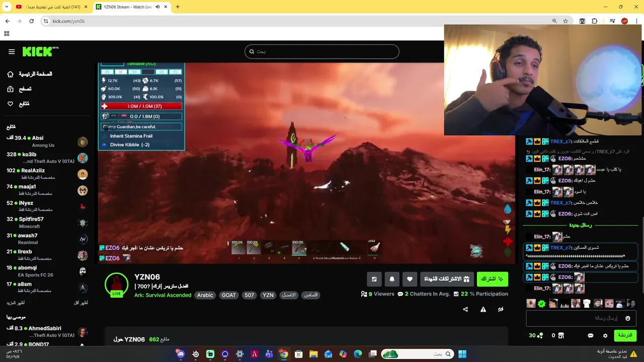Select awash7 in the sidebar list

click(x=47, y=239)
